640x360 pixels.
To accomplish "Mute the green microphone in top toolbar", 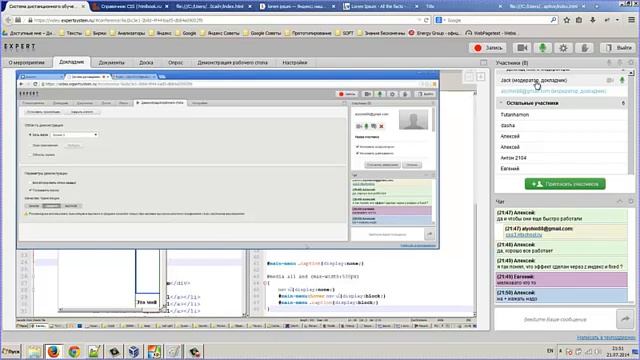I will click(x=542, y=48).
